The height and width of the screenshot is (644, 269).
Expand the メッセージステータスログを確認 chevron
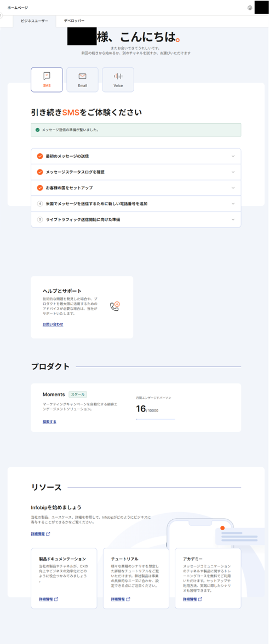tap(233, 172)
